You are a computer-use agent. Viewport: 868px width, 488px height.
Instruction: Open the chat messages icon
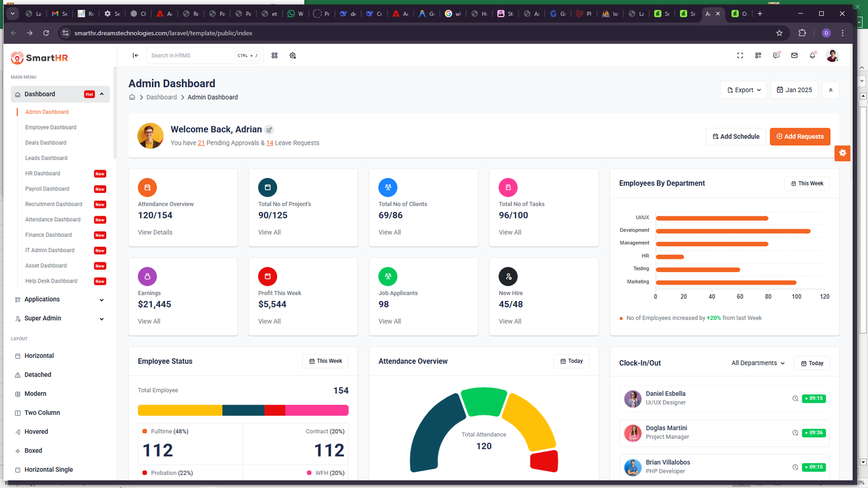pyautogui.click(x=776, y=55)
